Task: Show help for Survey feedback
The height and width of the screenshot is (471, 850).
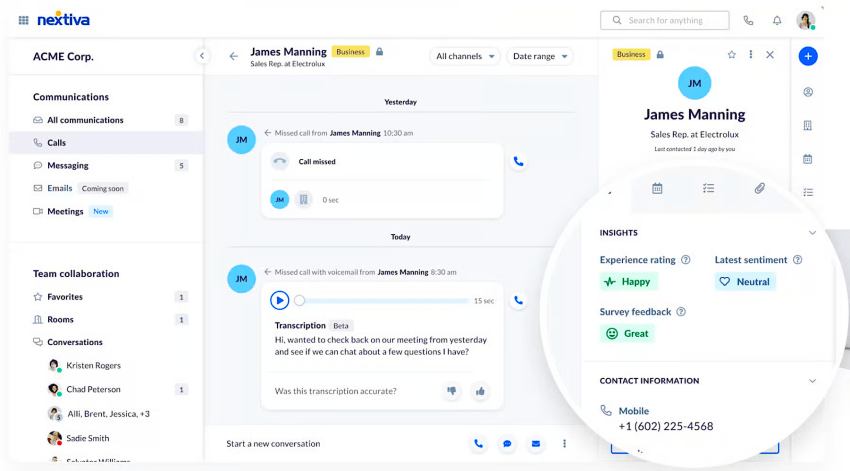Action: pyautogui.click(x=681, y=312)
